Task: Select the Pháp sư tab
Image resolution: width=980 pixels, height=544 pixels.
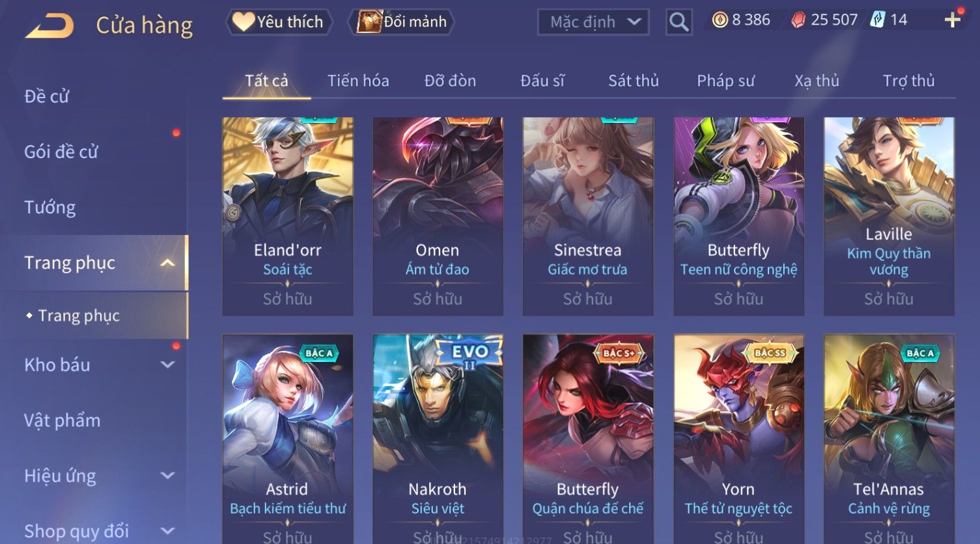Action: pyautogui.click(x=725, y=81)
